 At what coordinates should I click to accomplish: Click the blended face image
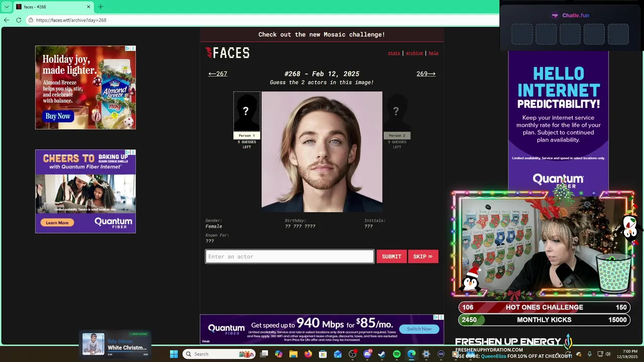322,151
